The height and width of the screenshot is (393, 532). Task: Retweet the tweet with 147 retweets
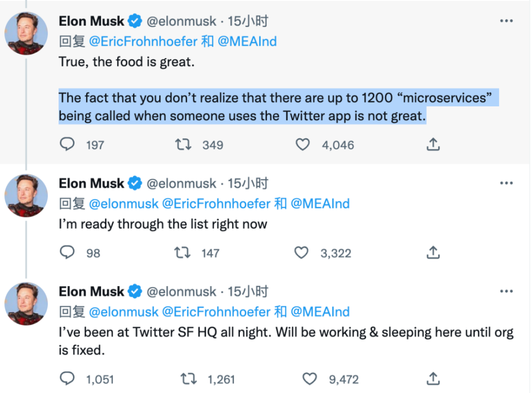pyautogui.click(x=182, y=253)
